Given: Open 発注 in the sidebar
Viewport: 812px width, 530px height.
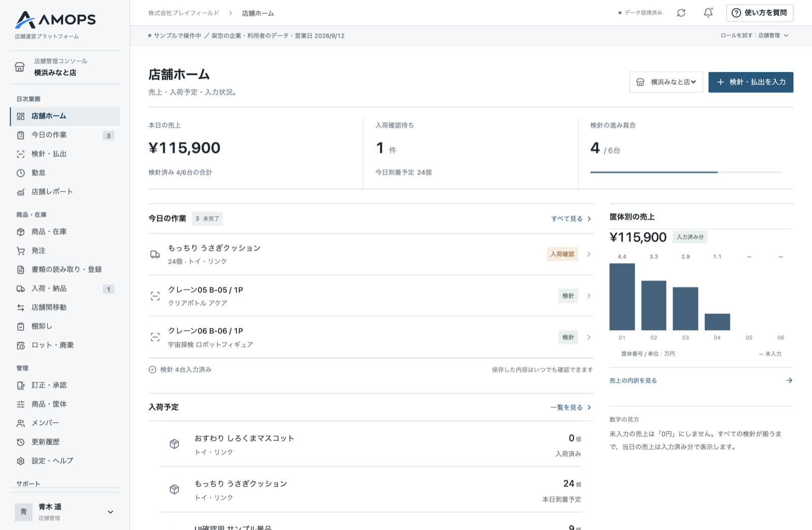Looking at the screenshot, I should click(x=65, y=251).
